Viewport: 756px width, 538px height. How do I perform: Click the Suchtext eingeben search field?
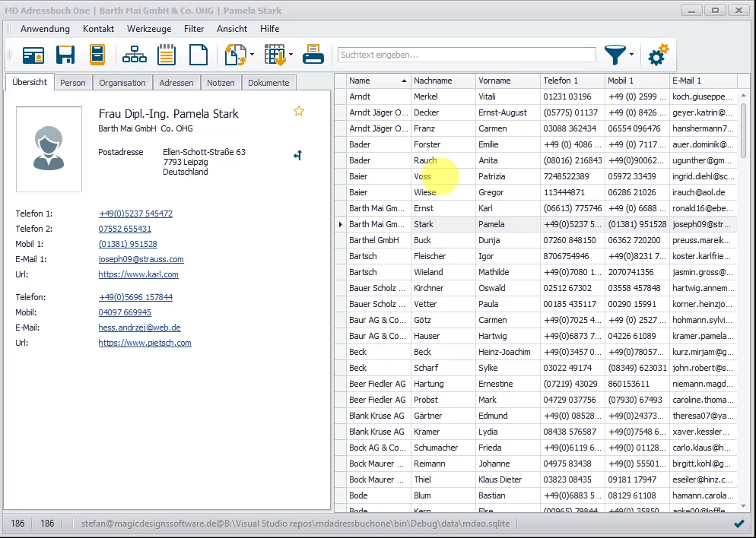point(467,55)
